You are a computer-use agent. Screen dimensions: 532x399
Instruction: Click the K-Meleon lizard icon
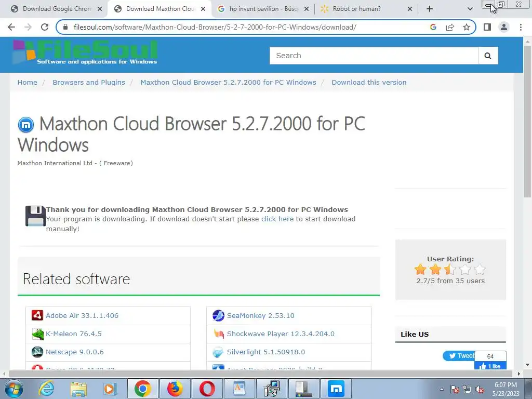pyautogui.click(x=37, y=334)
